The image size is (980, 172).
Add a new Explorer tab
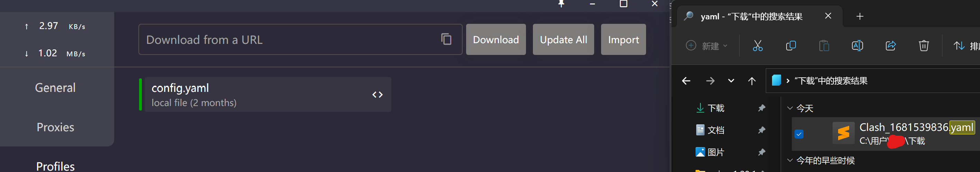859,16
